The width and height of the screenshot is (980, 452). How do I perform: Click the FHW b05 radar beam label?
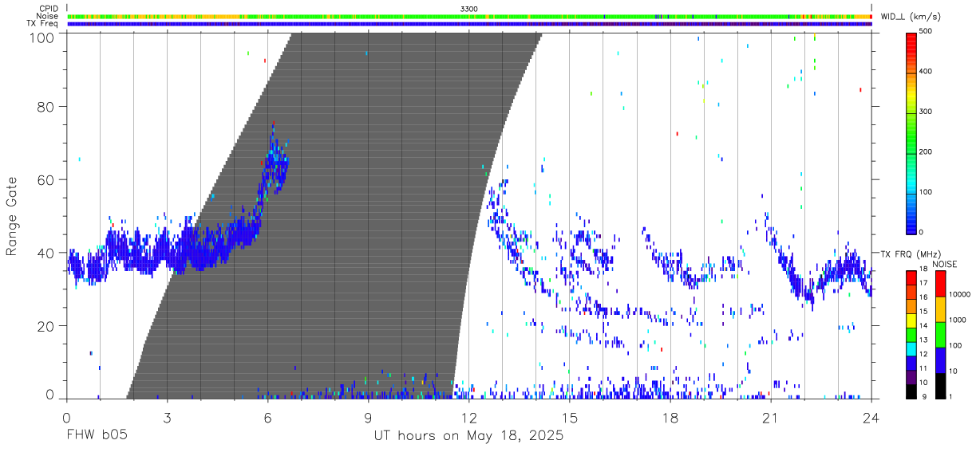point(96,436)
